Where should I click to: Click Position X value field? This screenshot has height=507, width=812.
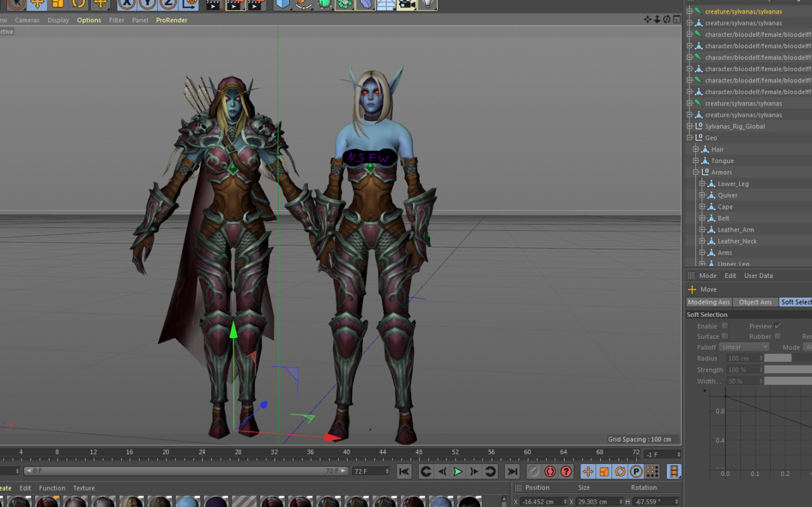click(544, 501)
